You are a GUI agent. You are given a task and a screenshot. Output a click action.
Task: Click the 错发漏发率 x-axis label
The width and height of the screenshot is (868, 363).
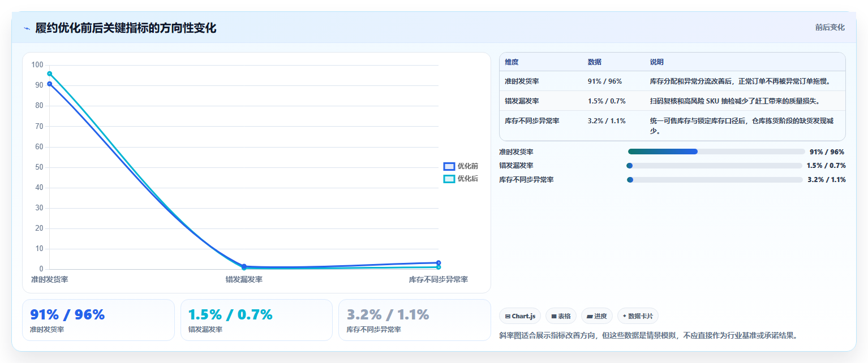pos(244,279)
